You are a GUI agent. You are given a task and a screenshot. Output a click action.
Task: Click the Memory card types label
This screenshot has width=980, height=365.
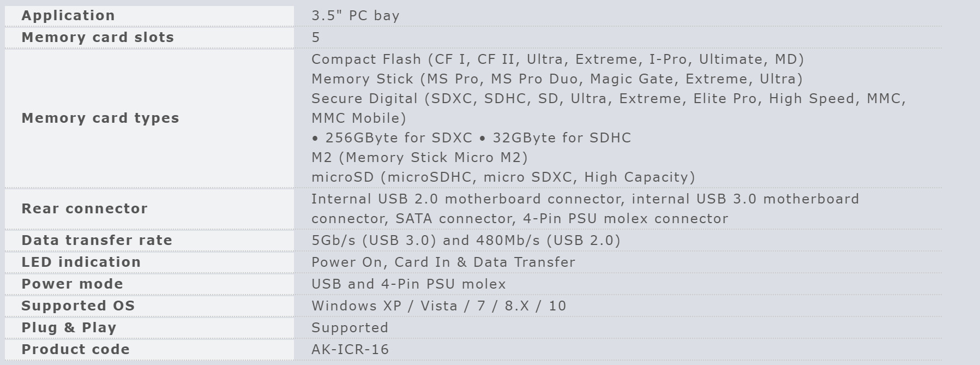[100, 118]
